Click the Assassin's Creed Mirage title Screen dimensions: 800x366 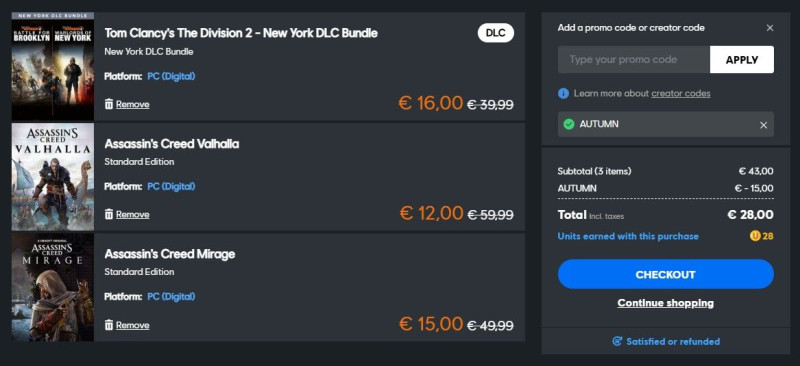pos(170,254)
